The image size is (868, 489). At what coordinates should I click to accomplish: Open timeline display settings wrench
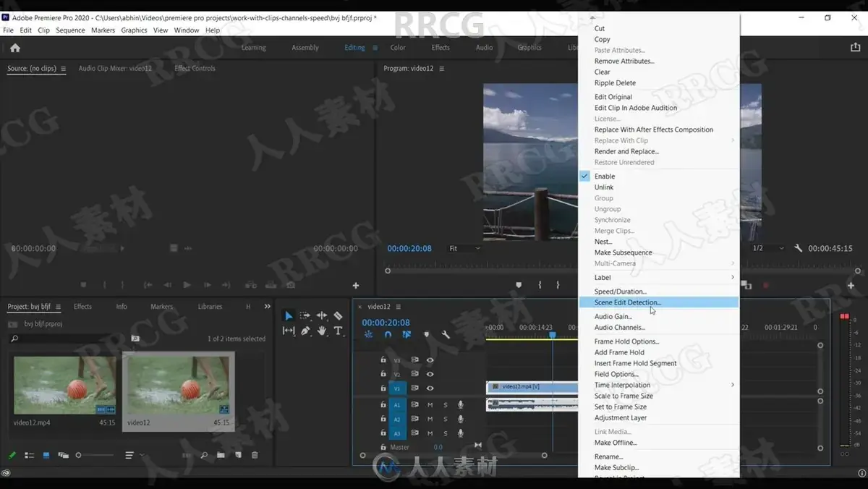(x=446, y=335)
